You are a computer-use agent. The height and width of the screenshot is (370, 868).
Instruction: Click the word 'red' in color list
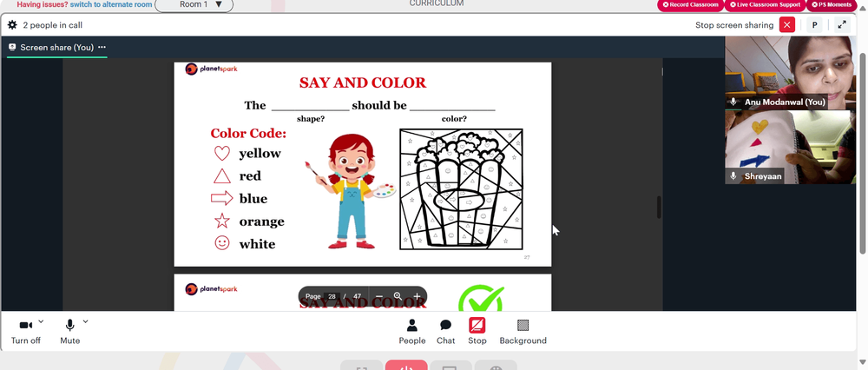coord(250,176)
